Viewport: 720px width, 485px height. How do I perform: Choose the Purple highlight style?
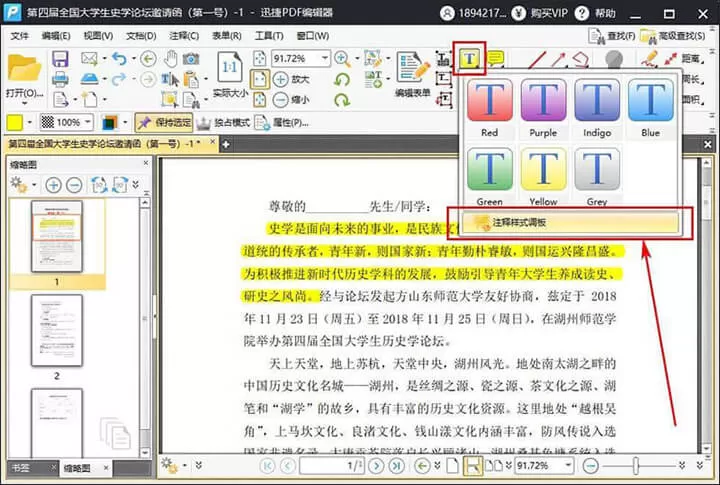pyautogui.click(x=543, y=108)
